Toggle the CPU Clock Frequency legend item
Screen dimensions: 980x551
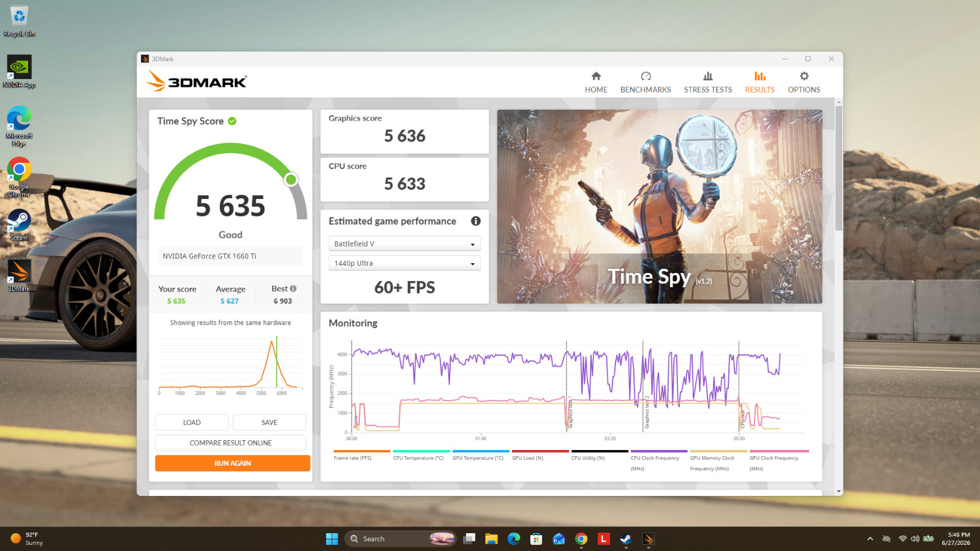[x=658, y=460]
